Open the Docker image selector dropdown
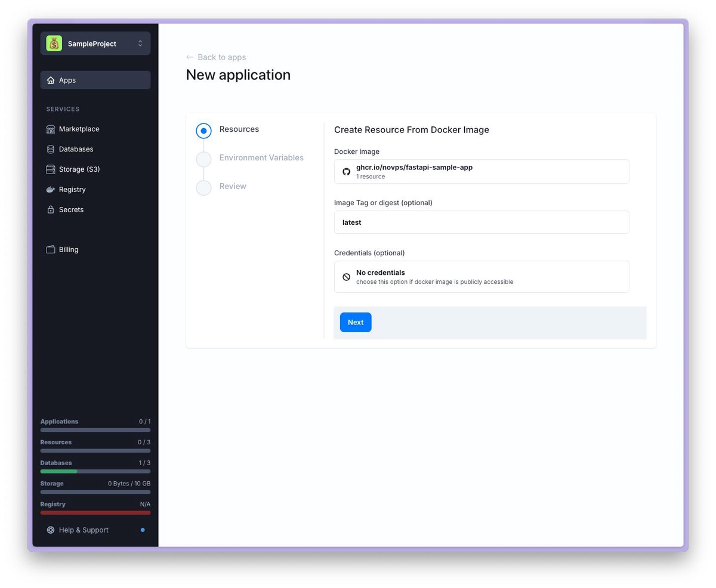Viewport: 716px width, 588px height. pos(481,172)
